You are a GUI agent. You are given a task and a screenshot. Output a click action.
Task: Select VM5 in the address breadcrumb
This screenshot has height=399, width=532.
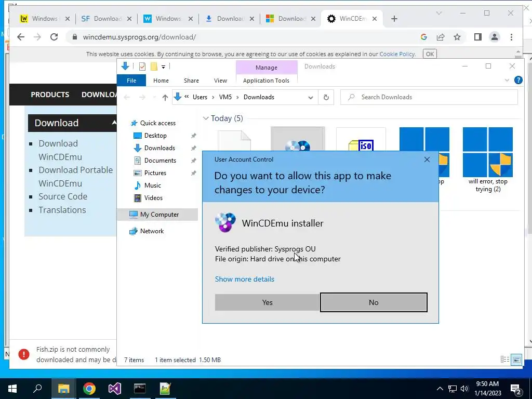tap(225, 97)
